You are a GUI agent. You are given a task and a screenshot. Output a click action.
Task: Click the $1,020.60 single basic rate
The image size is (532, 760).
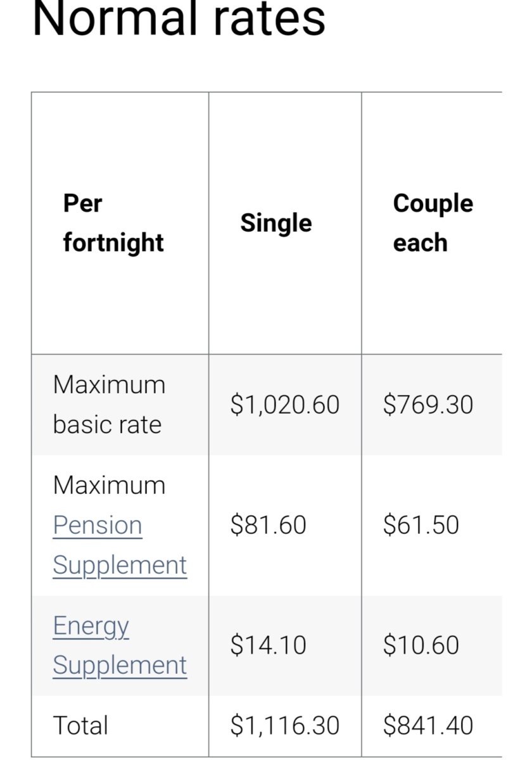[285, 405]
